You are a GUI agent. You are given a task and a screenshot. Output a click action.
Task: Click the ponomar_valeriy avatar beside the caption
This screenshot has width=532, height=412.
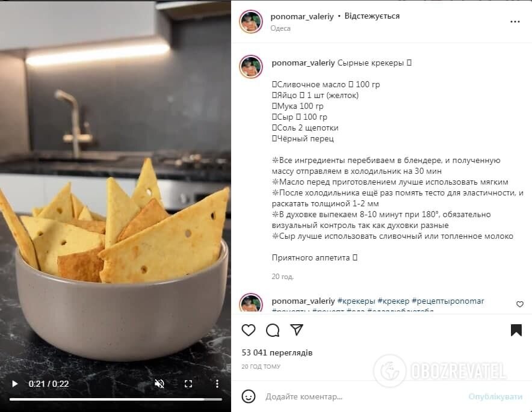(x=251, y=67)
